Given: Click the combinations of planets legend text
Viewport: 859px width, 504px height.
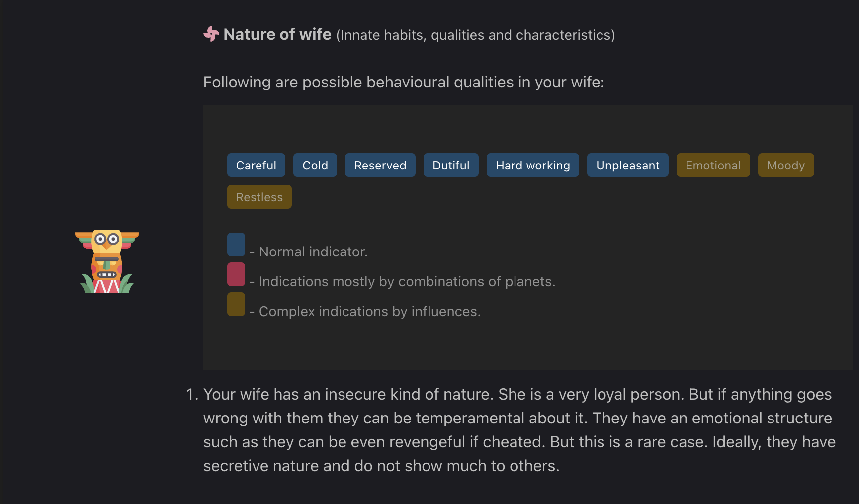Looking at the screenshot, I should 407,282.
